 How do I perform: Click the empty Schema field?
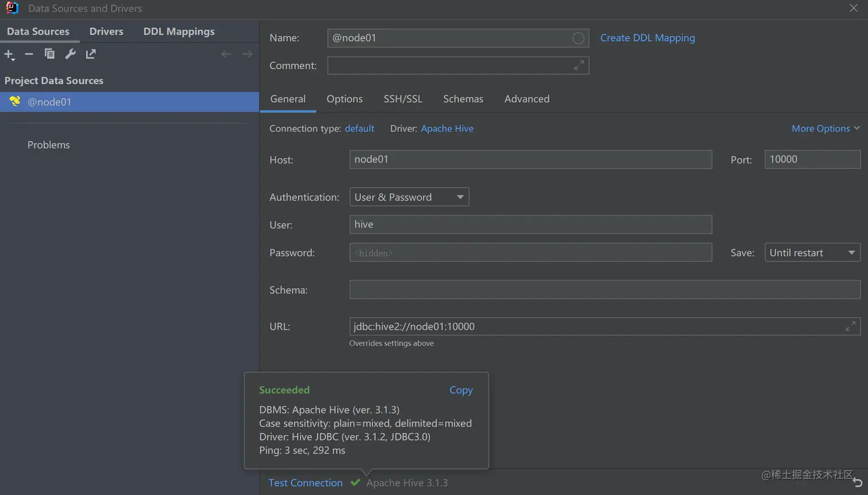[604, 290]
